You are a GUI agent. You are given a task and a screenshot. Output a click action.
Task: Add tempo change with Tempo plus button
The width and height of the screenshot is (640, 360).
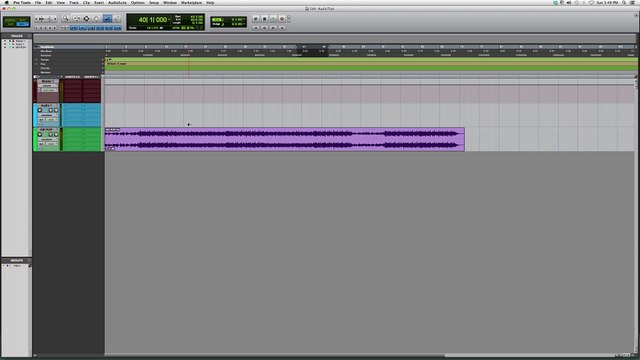pos(103,60)
